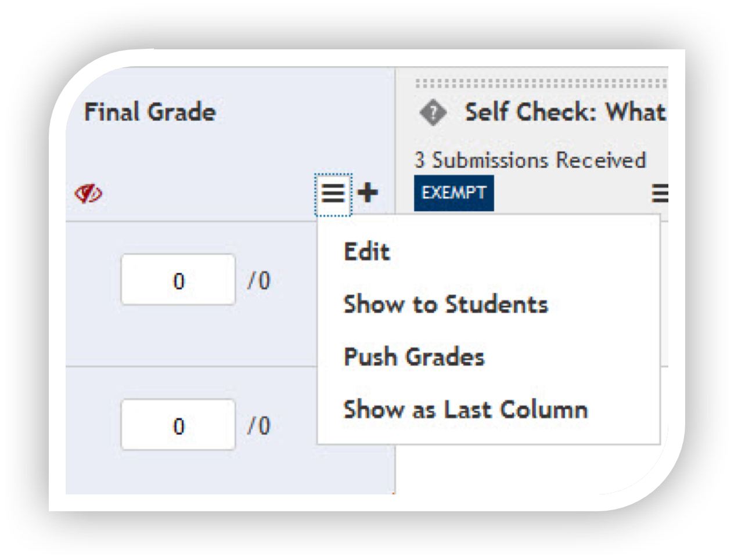Choose Show as Last Column option
This screenshot has height=560, width=734.
(x=466, y=409)
